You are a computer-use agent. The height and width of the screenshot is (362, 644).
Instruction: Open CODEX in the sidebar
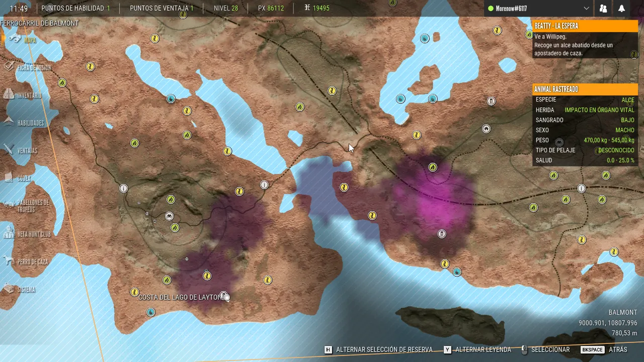click(18, 178)
